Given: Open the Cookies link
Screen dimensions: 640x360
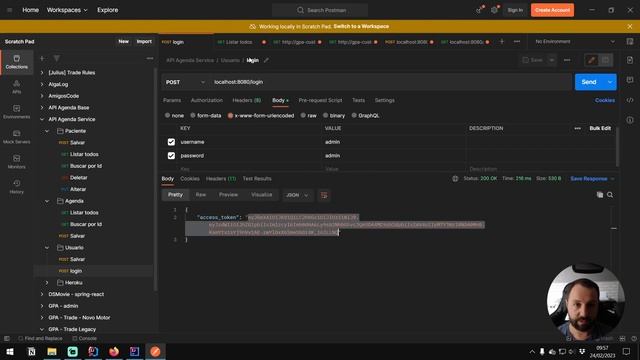Looking at the screenshot, I should 604,100.
